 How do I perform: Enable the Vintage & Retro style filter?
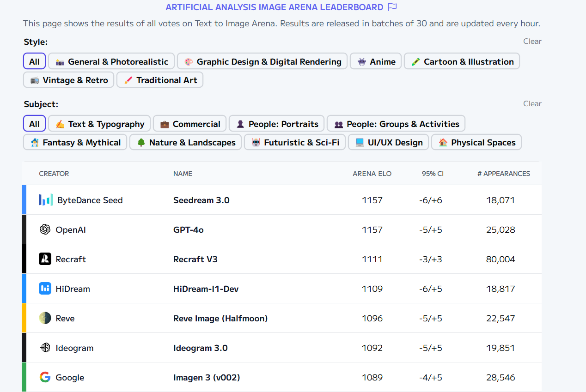(68, 80)
